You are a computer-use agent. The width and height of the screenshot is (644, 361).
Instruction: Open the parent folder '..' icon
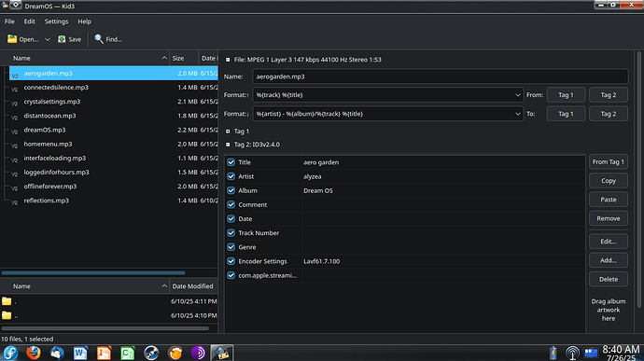7,315
